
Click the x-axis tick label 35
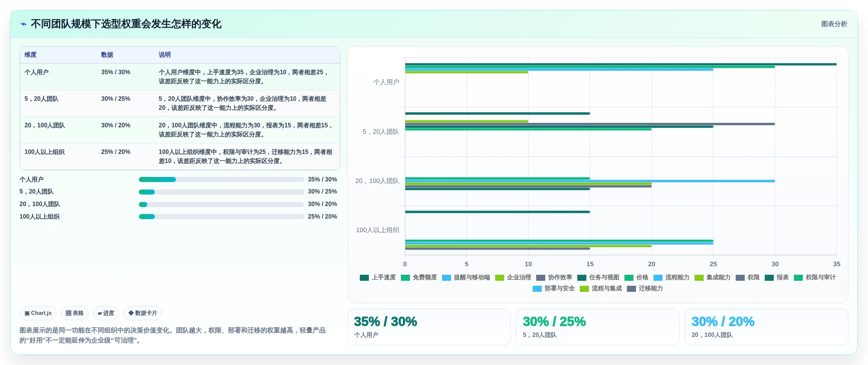coord(837,264)
